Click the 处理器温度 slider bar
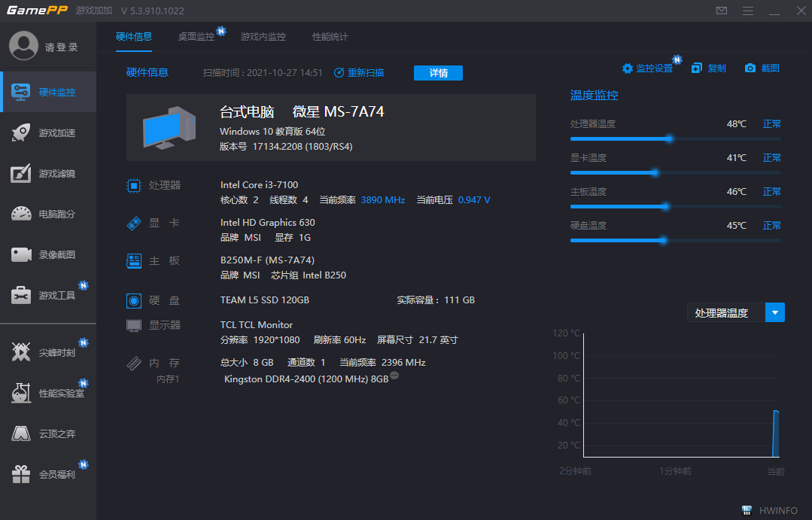 [x=675, y=138]
